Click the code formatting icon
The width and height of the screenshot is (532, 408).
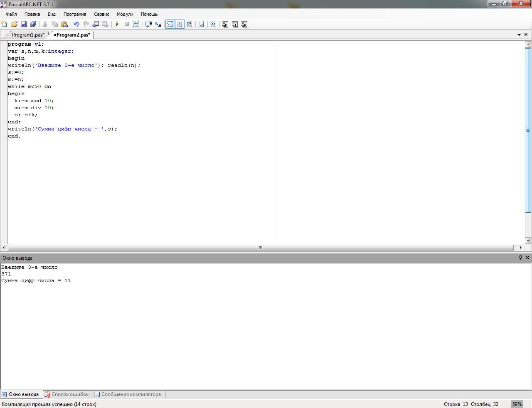tap(201, 24)
